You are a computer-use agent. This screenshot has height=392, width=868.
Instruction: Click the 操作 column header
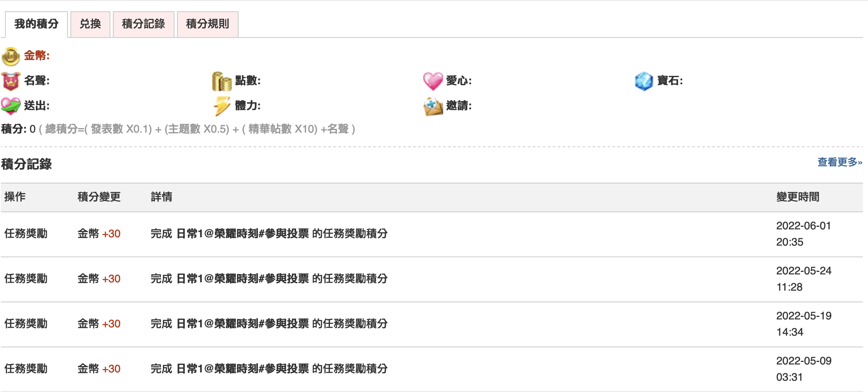coord(15,197)
